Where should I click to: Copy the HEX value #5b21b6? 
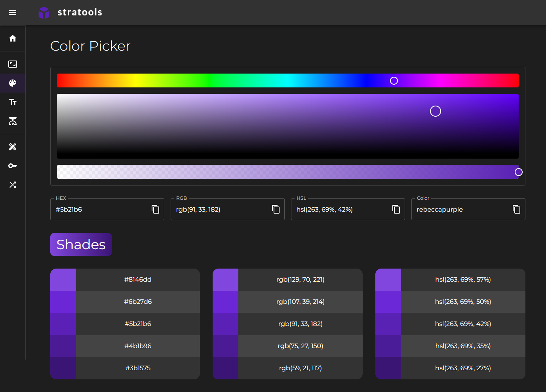pyautogui.click(x=156, y=209)
